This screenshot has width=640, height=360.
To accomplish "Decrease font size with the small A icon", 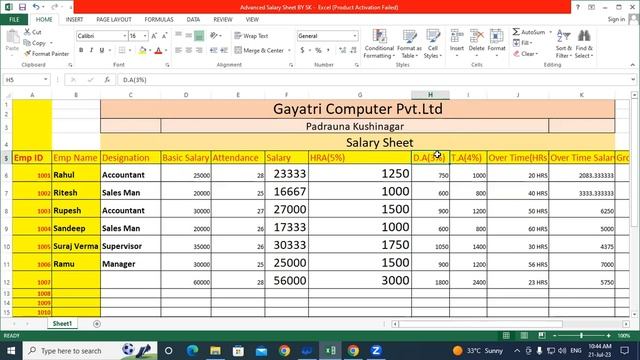I will [x=164, y=36].
